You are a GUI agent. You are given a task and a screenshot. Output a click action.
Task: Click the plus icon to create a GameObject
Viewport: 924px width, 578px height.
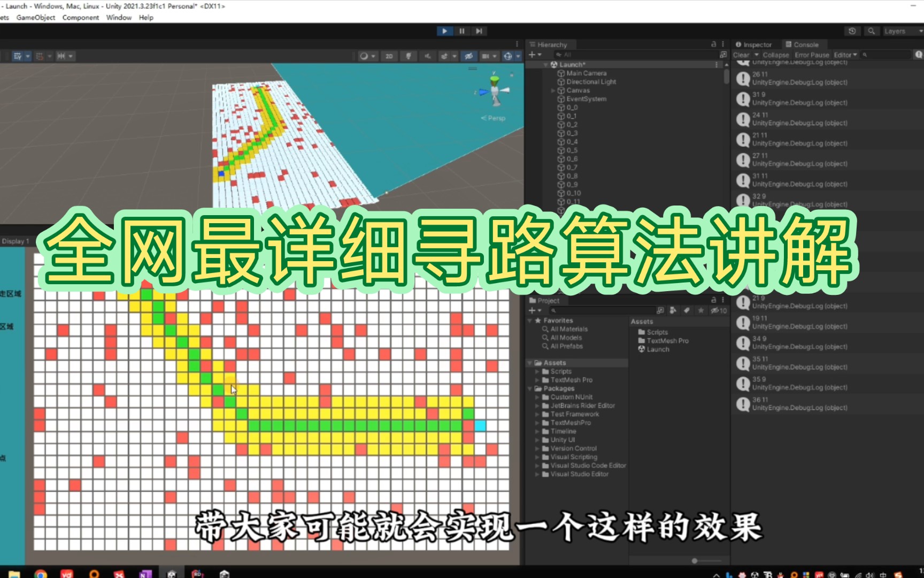533,55
